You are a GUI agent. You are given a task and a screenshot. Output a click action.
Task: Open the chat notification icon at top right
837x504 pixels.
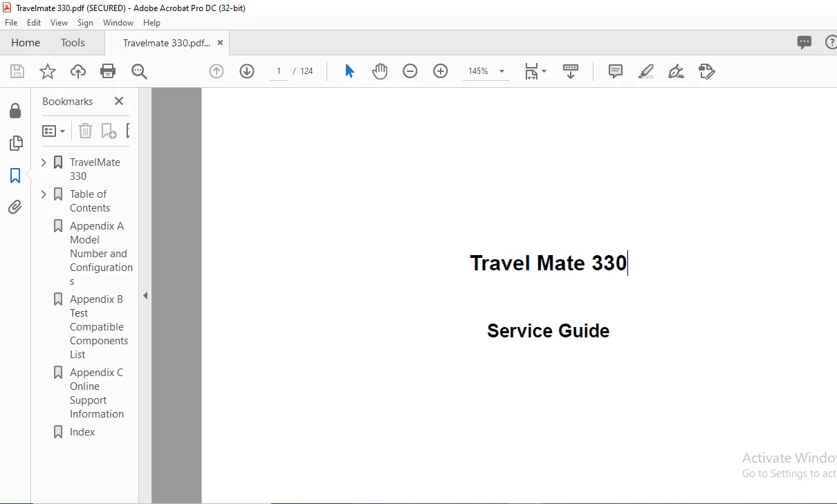(x=804, y=43)
